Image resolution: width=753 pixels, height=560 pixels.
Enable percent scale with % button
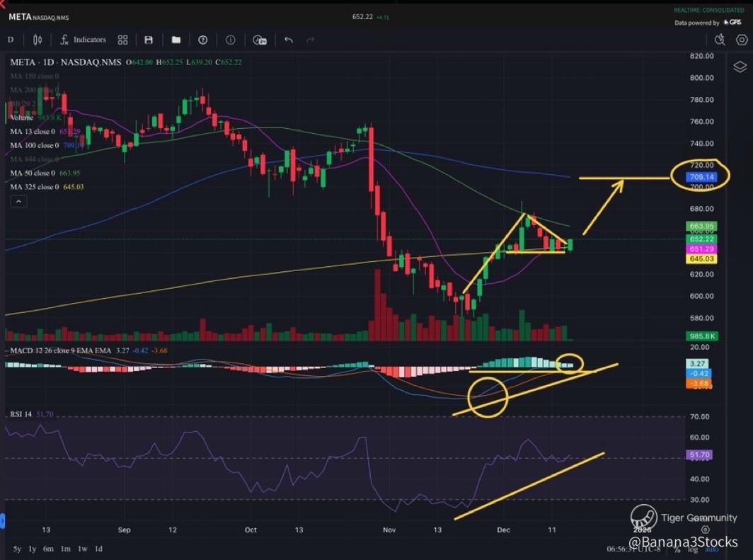[677, 549]
